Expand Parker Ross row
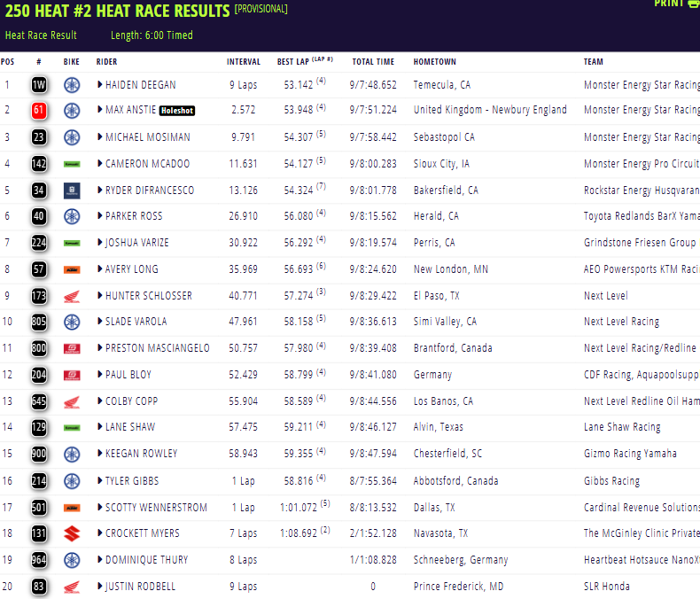The height and width of the screenshot is (599, 700). click(x=100, y=215)
